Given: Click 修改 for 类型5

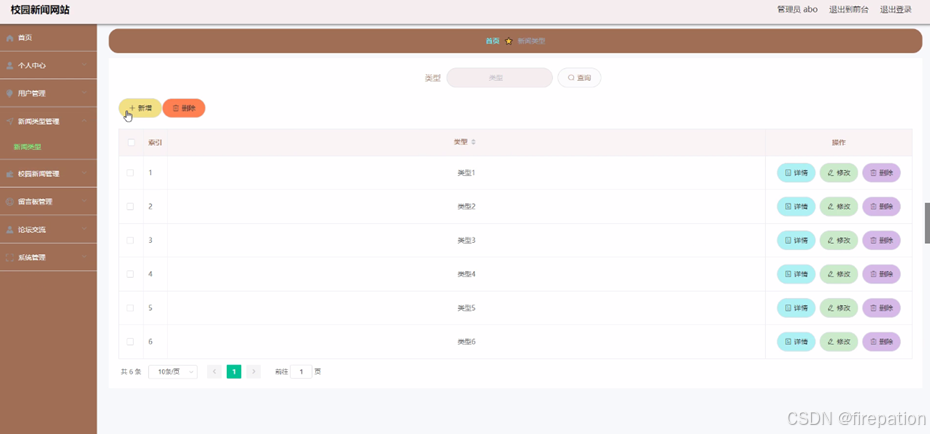Looking at the screenshot, I should click(839, 308).
